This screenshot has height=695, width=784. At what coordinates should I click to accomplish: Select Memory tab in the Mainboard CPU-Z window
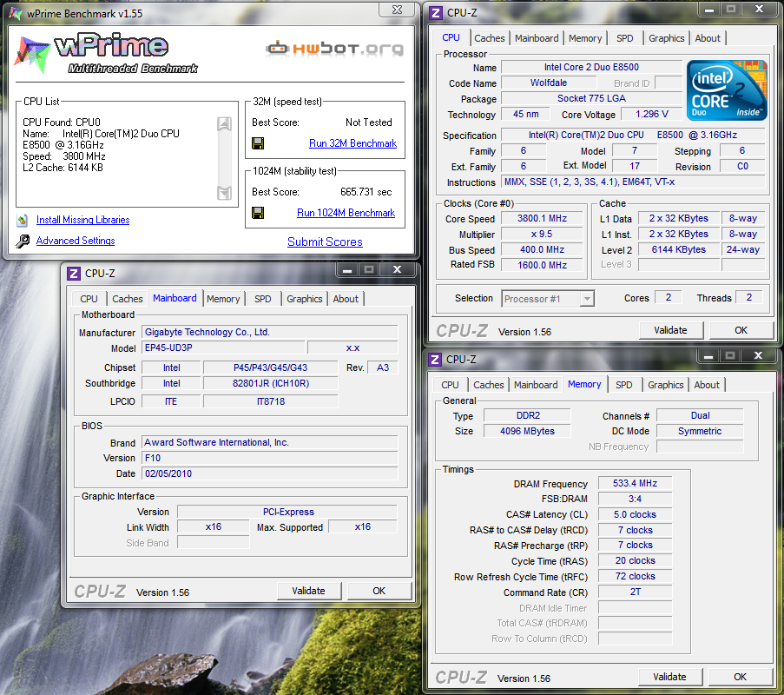point(223,299)
